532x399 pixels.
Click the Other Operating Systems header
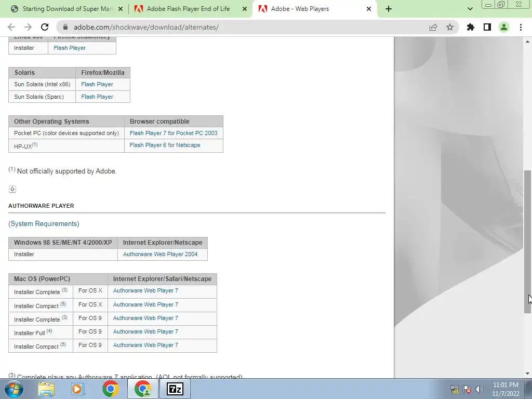(66, 122)
